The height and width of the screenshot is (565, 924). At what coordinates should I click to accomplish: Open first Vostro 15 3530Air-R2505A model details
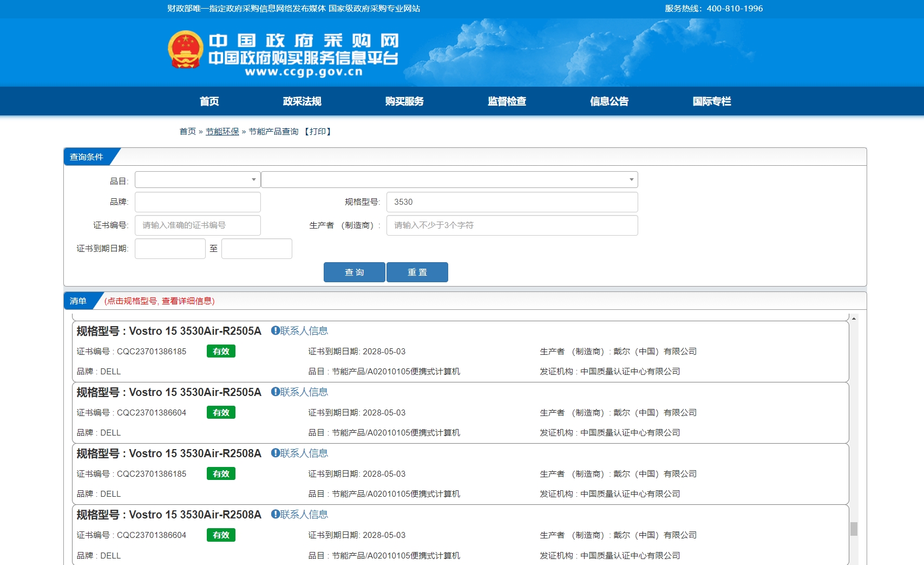(x=169, y=331)
